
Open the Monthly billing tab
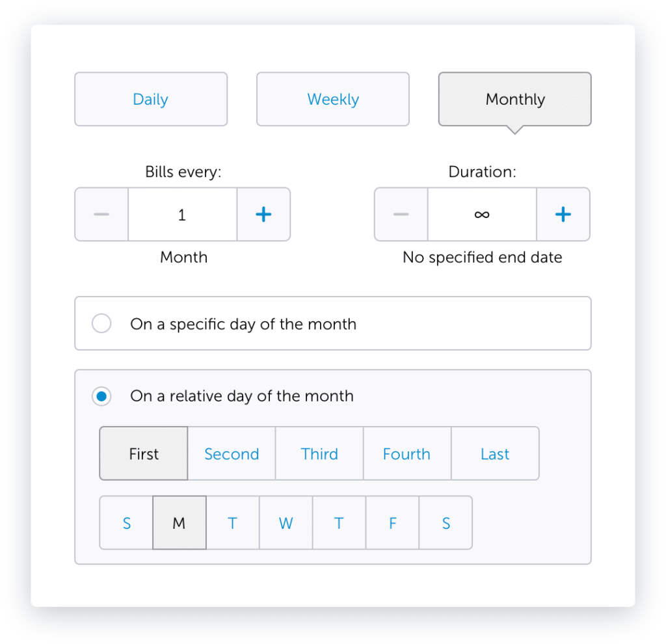coord(515,100)
